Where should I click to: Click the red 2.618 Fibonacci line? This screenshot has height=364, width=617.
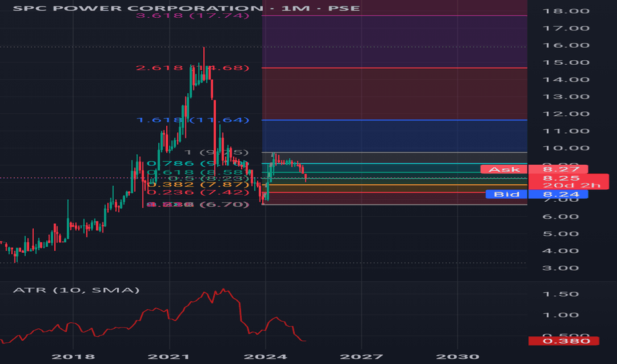395,68
